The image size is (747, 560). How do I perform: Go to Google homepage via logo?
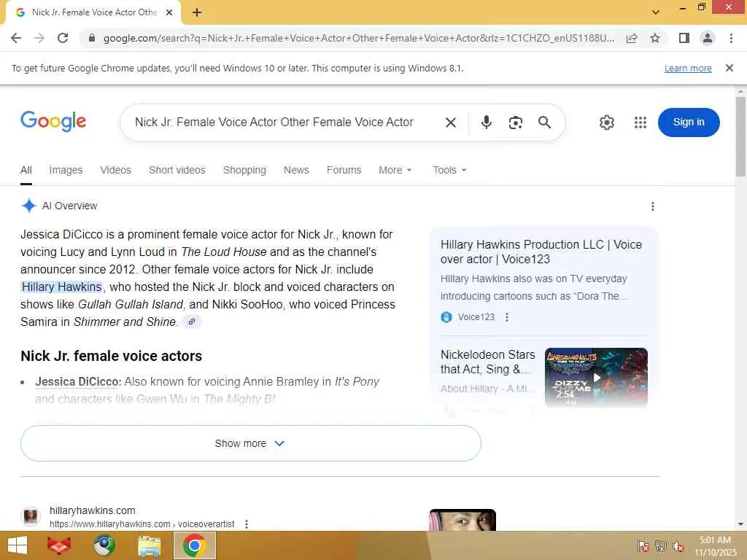(x=53, y=121)
